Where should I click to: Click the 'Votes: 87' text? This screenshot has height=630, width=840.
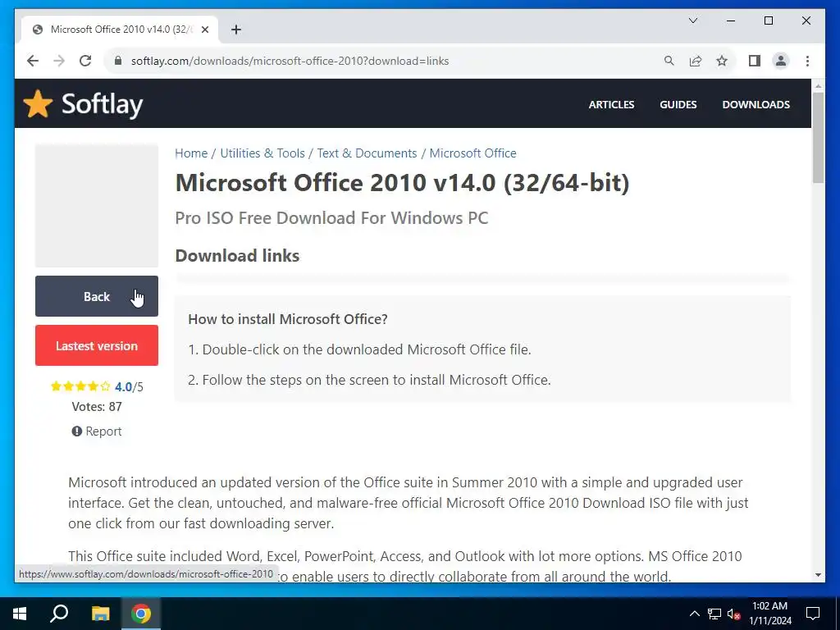pos(97,407)
